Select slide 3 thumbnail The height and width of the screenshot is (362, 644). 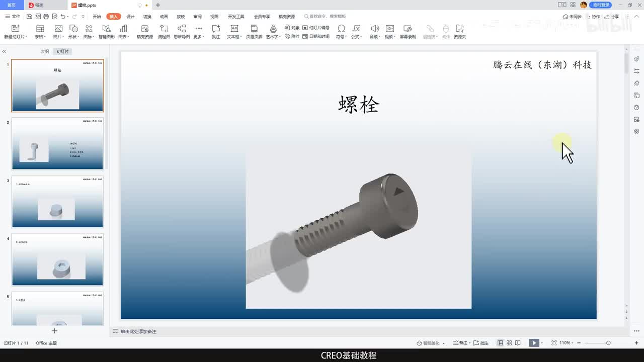(57, 202)
